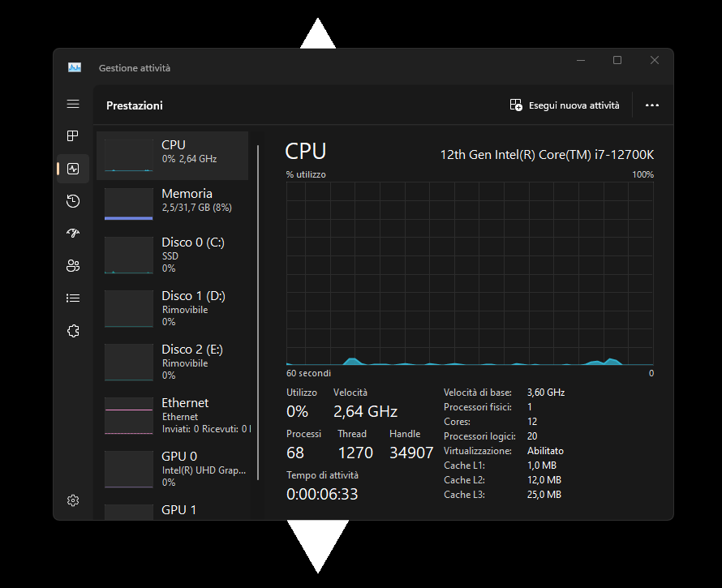Expand the hamburger navigation menu
The image size is (722, 588).
[x=73, y=104]
